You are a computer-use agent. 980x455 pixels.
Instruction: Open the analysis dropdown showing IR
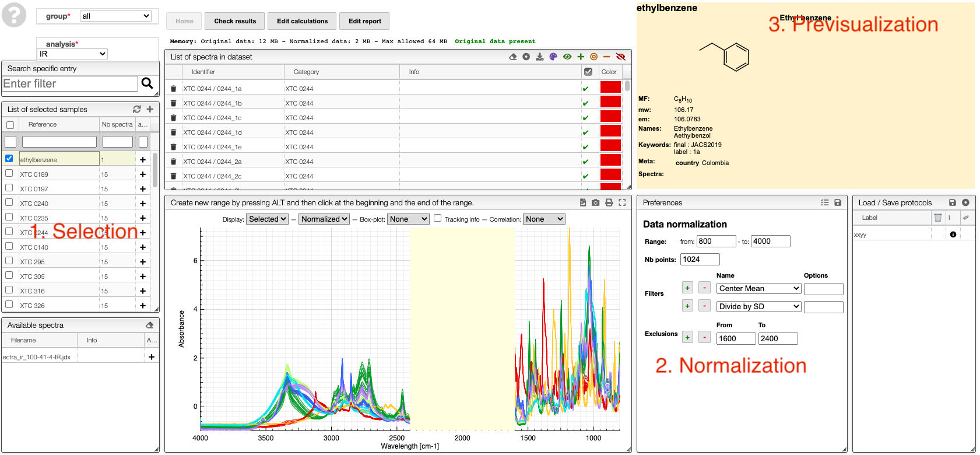(x=73, y=54)
